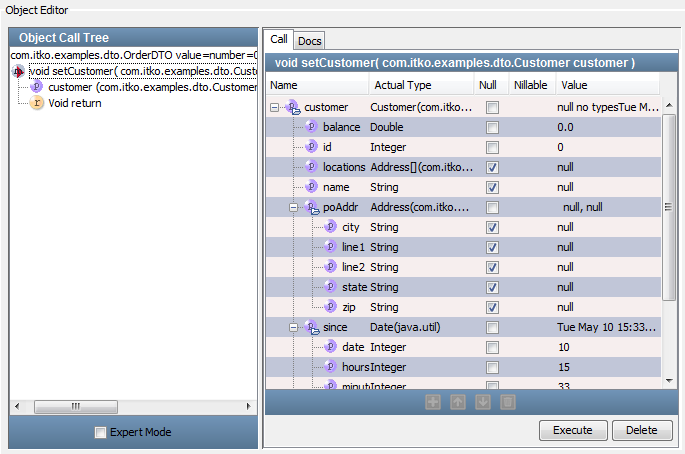Click the move down arrow icon

pos(483,402)
